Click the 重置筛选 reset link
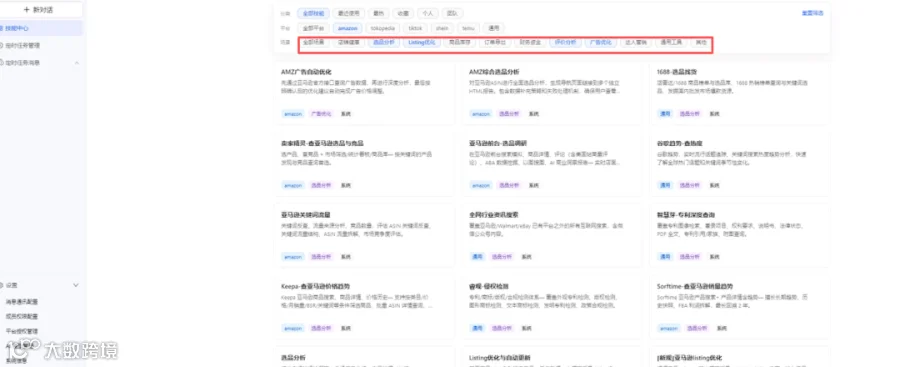The width and height of the screenshot is (900, 367). pos(813,13)
